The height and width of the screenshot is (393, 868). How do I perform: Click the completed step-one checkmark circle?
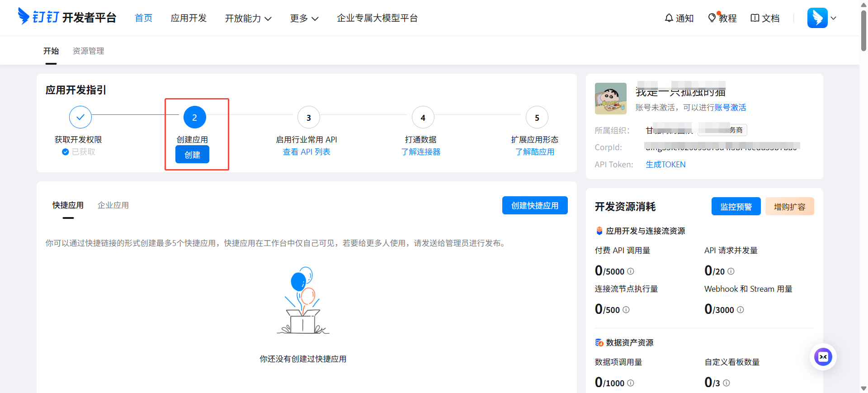pos(80,117)
